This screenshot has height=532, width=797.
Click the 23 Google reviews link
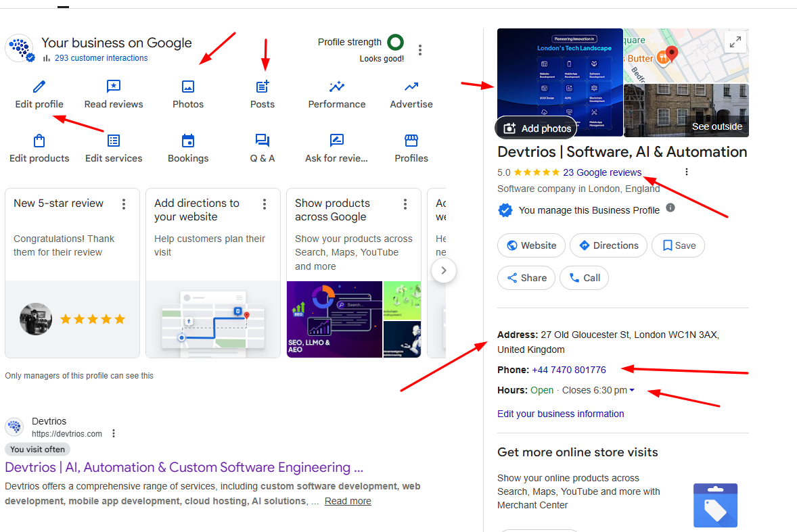[x=601, y=172]
